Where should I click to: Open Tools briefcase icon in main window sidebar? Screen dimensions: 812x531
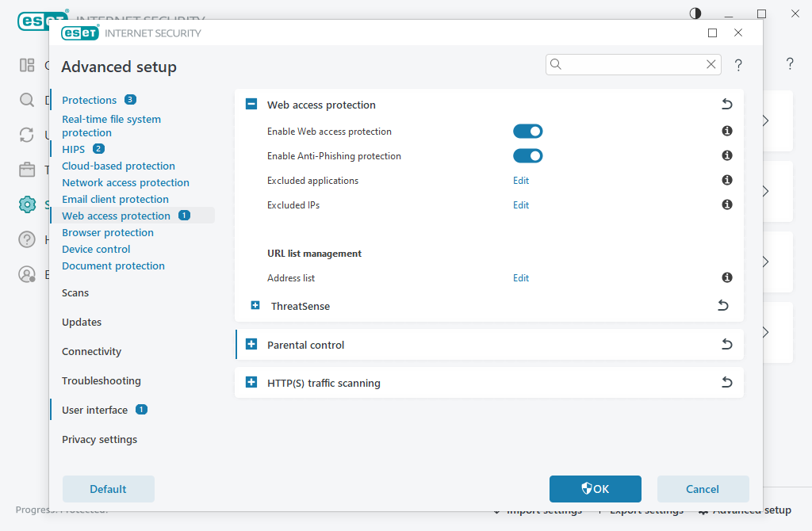point(27,170)
